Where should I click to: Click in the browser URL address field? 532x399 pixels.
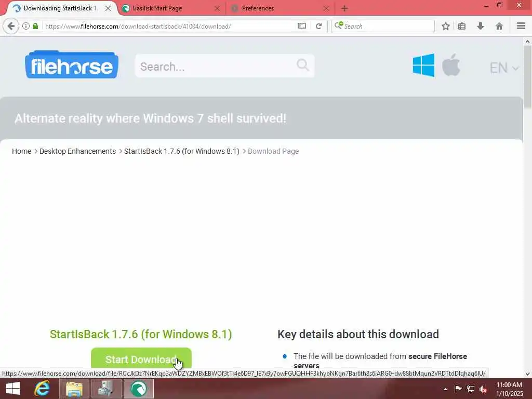(x=170, y=26)
